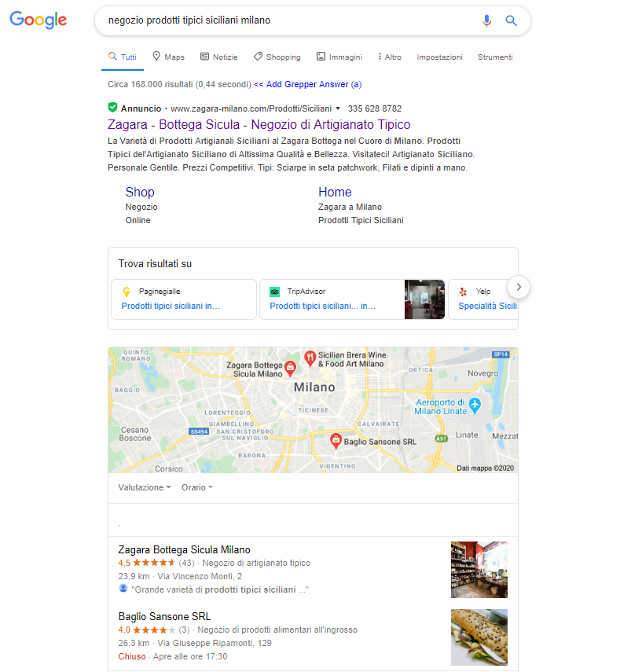The image size is (631, 672).
Task: Open the Zagara - Bottega Sicula ad headline
Action: tap(259, 124)
